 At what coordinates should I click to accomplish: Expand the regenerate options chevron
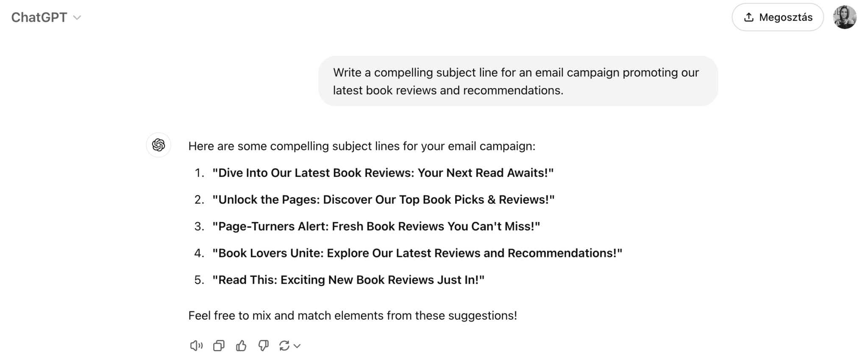pyautogui.click(x=298, y=346)
